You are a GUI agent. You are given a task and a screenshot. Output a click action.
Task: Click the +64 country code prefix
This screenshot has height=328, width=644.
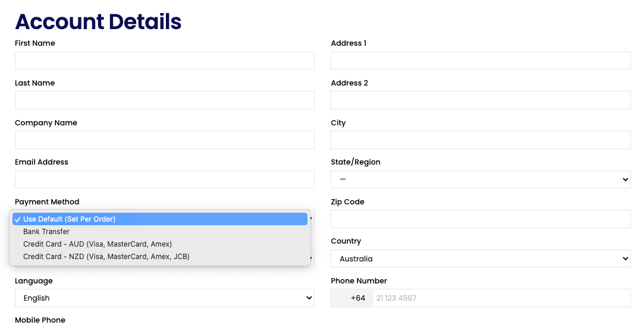pos(358,298)
